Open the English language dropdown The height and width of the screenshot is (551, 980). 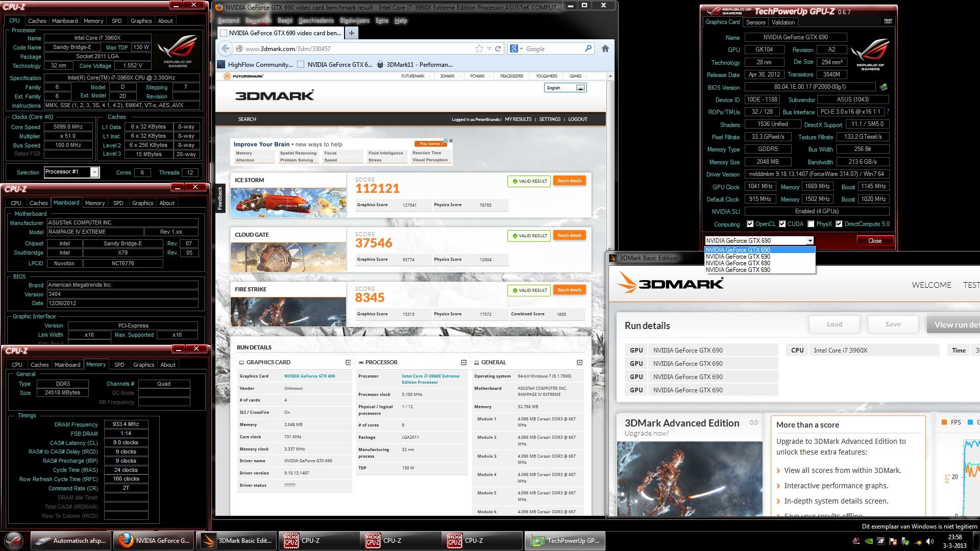(565, 88)
